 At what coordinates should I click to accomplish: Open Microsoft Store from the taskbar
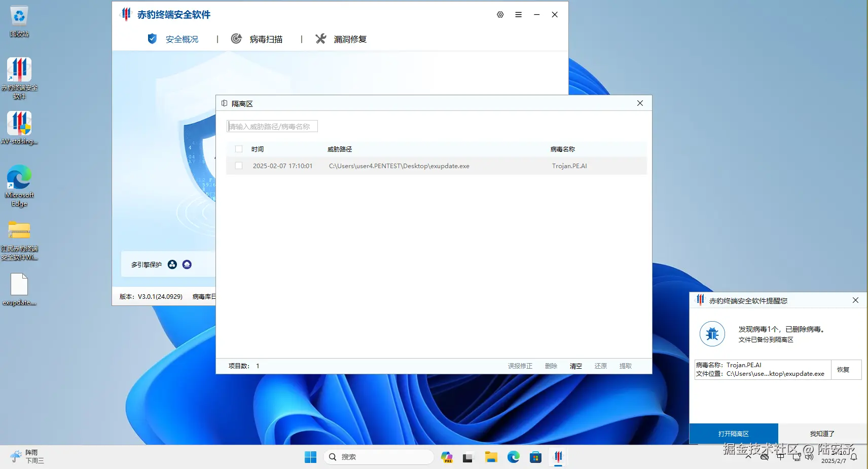tap(536, 457)
